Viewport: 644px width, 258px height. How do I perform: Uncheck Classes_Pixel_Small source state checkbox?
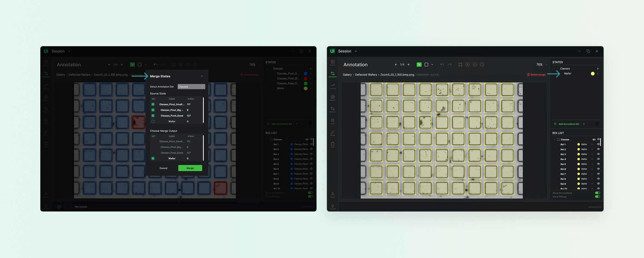153,104
